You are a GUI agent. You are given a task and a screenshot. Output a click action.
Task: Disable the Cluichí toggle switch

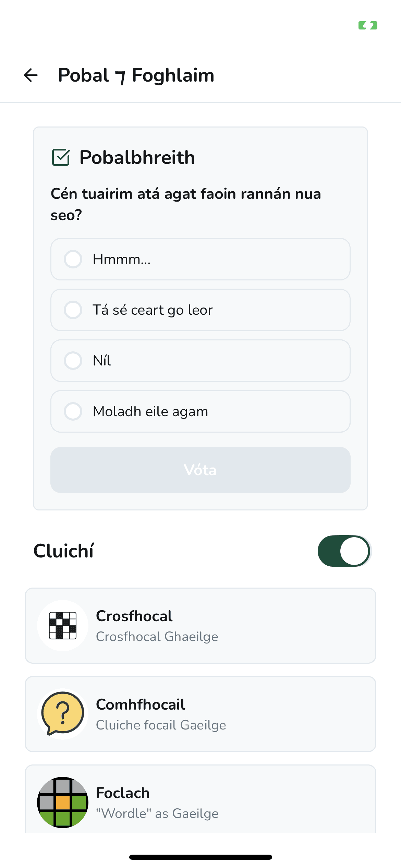[344, 551]
